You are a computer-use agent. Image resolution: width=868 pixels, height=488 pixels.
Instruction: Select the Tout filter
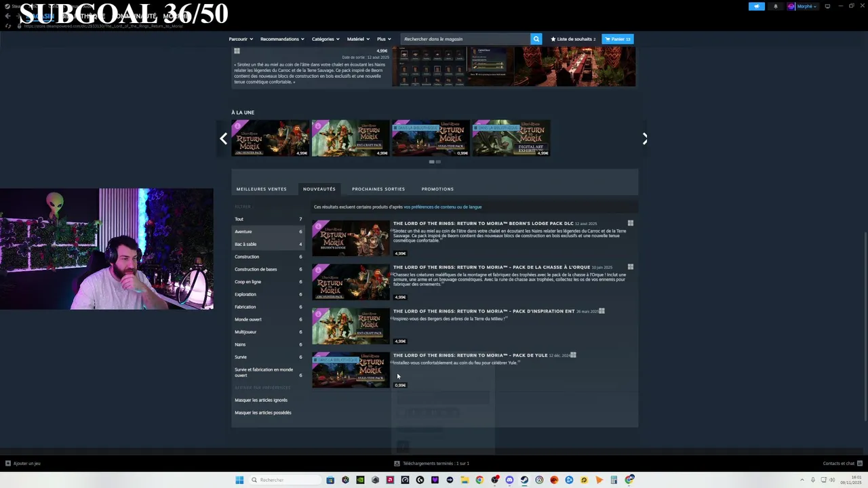coord(269,219)
